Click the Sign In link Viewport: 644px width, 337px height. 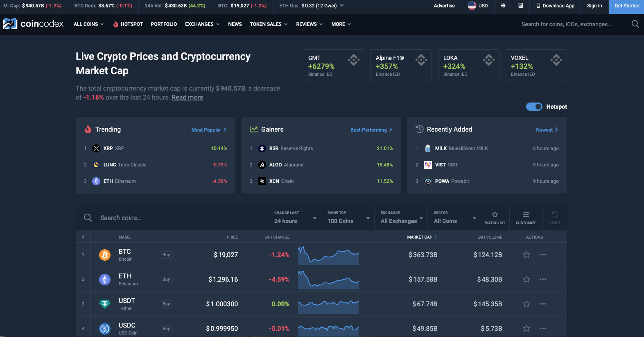(594, 6)
